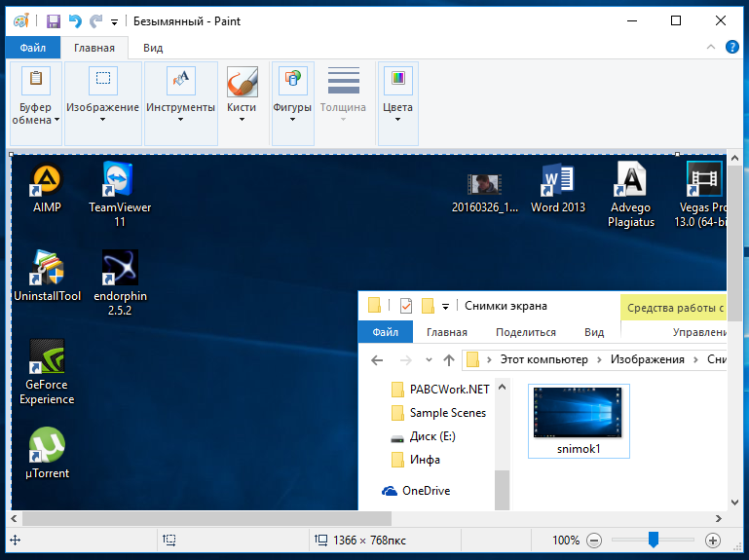Expand the Инструменты group dropdown
The width and height of the screenshot is (749, 560).
(180, 120)
